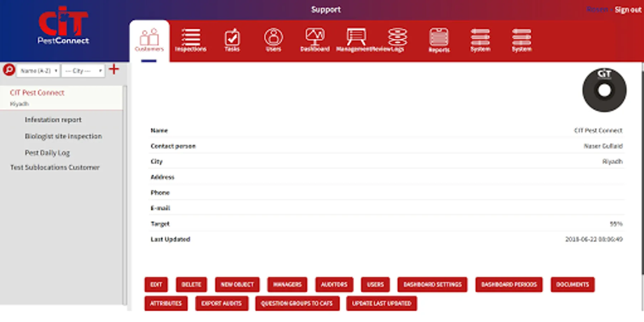The height and width of the screenshot is (322, 644).
Task: Click the Sign out link
Action: tap(628, 10)
